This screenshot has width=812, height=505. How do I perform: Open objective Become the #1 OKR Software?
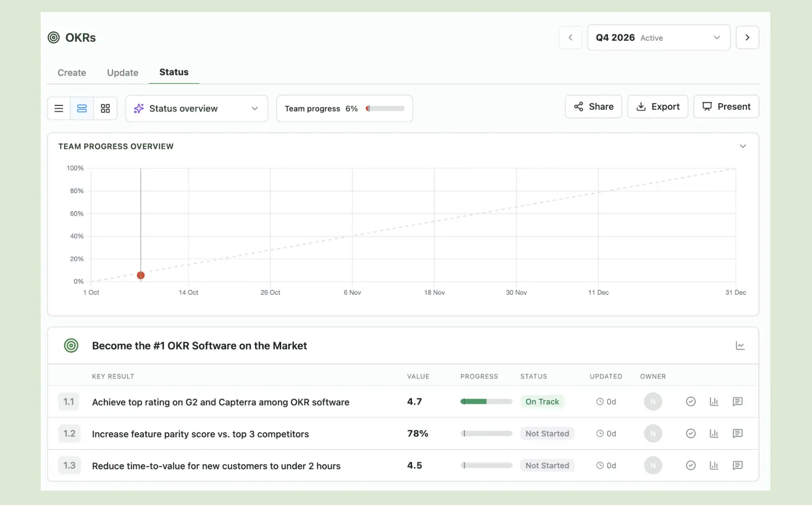(x=199, y=346)
